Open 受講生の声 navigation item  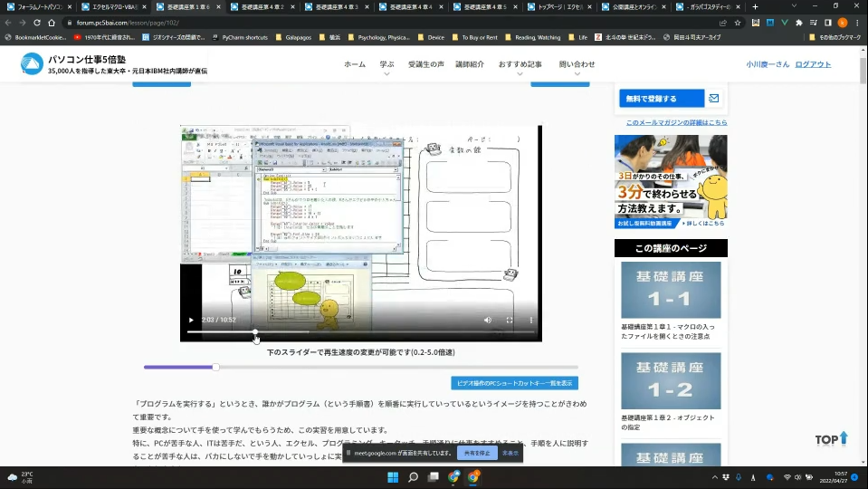coord(425,64)
